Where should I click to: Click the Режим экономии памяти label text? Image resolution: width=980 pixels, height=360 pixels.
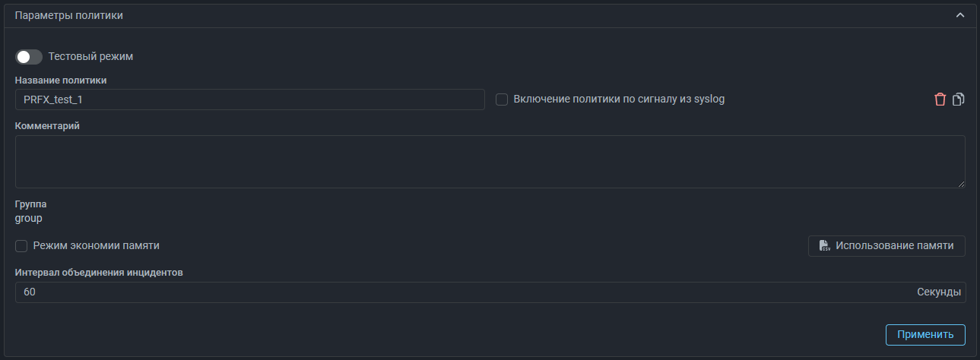[x=96, y=245]
